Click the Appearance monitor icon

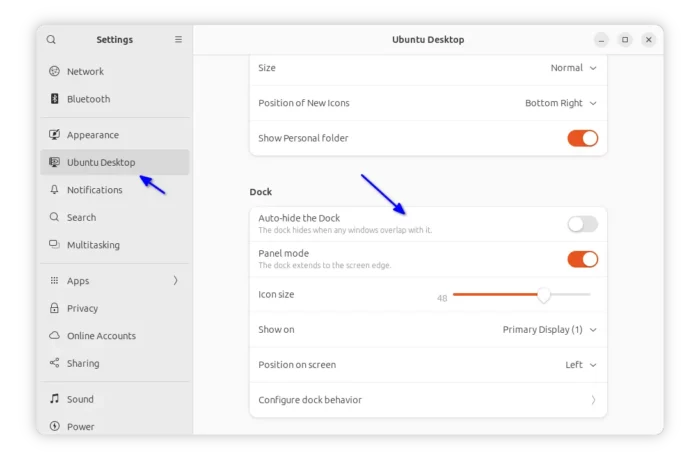[54, 134]
